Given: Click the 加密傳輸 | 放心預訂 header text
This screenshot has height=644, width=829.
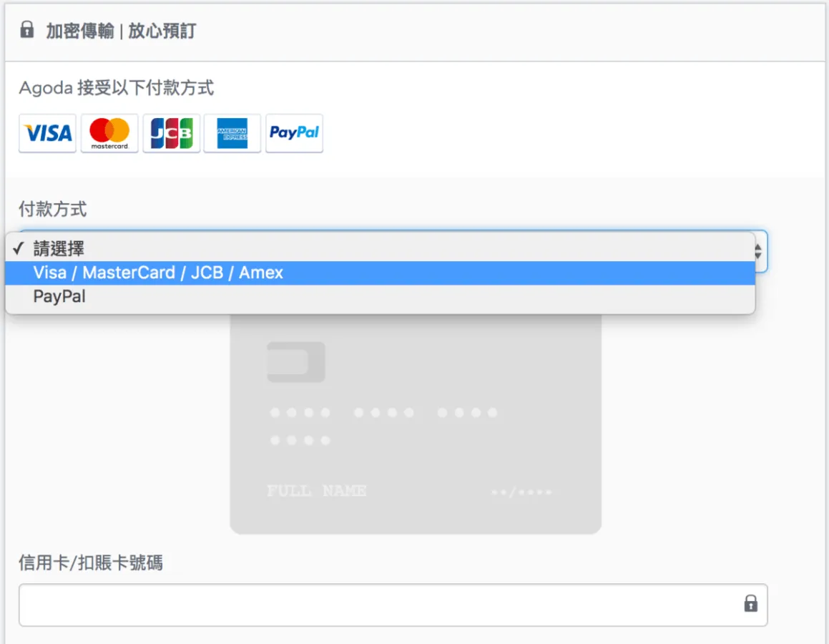Looking at the screenshot, I should tap(121, 31).
